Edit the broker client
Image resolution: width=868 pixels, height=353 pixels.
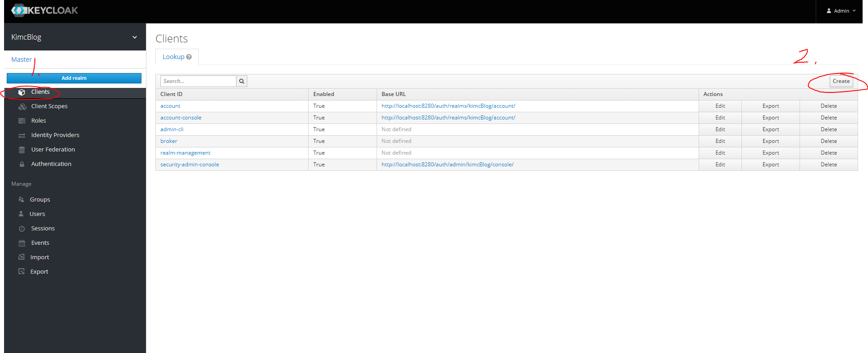pyautogui.click(x=720, y=141)
